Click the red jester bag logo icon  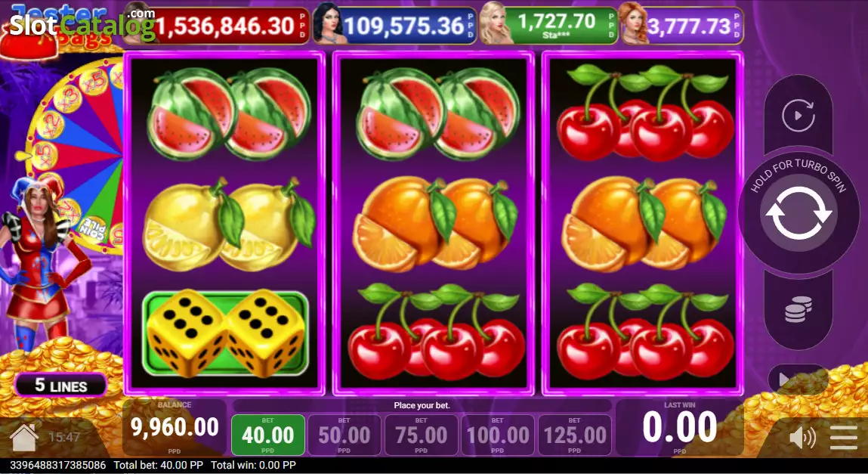click(29, 43)
